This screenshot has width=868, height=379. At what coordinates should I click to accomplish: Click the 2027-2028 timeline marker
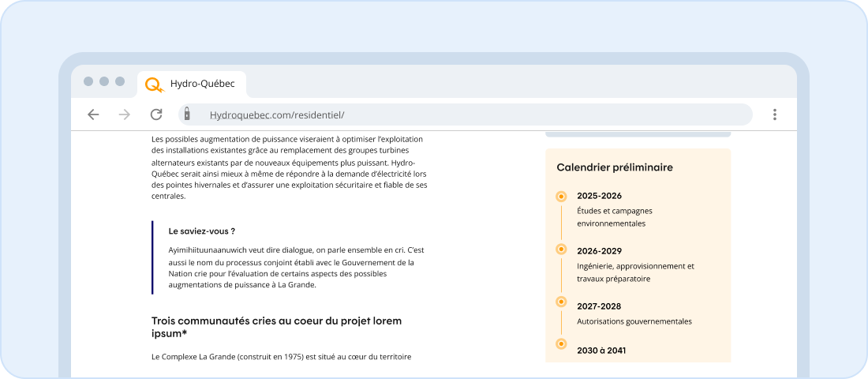pos(561,302)
